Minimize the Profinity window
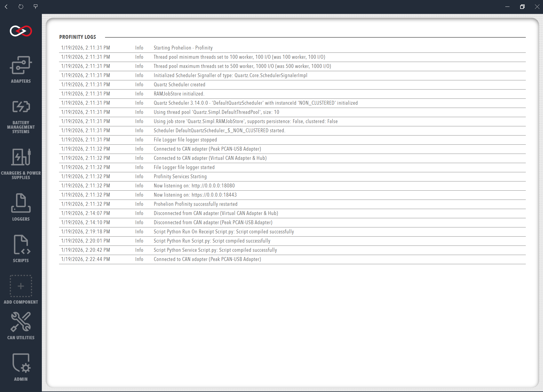Screen dimensions: 543x392 tap(507, 7)
